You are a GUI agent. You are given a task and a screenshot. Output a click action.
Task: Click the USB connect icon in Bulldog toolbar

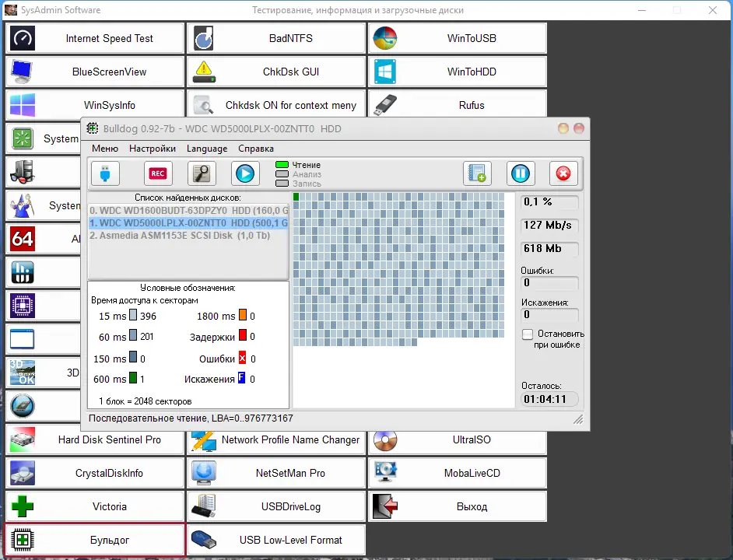pos(105,173)
